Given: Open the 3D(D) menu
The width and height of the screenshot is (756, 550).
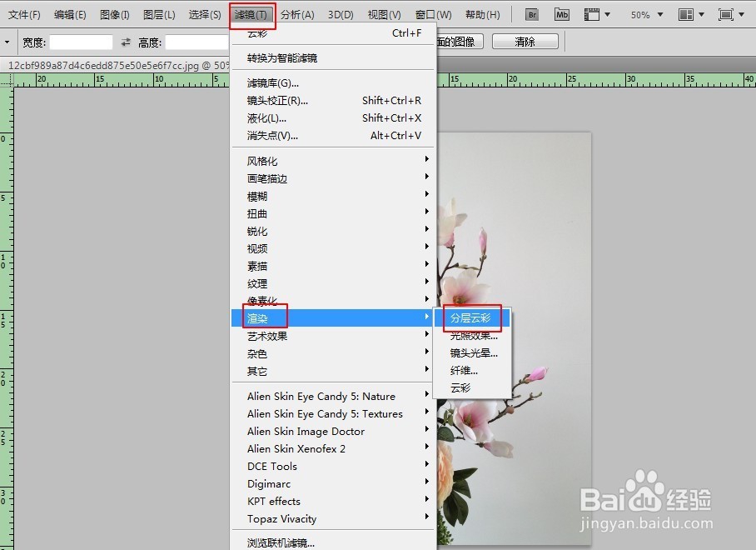Looking at the screenshot, I should point(341,15).
